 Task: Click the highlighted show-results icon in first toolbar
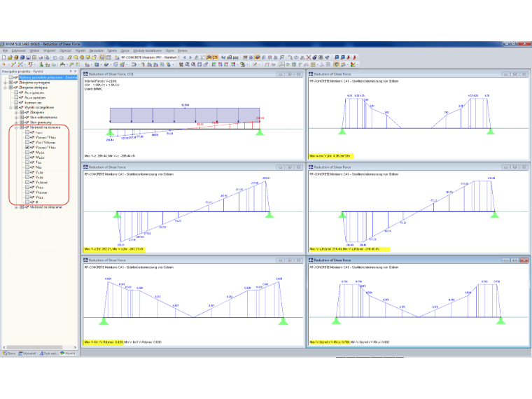[x=209, y=57]
